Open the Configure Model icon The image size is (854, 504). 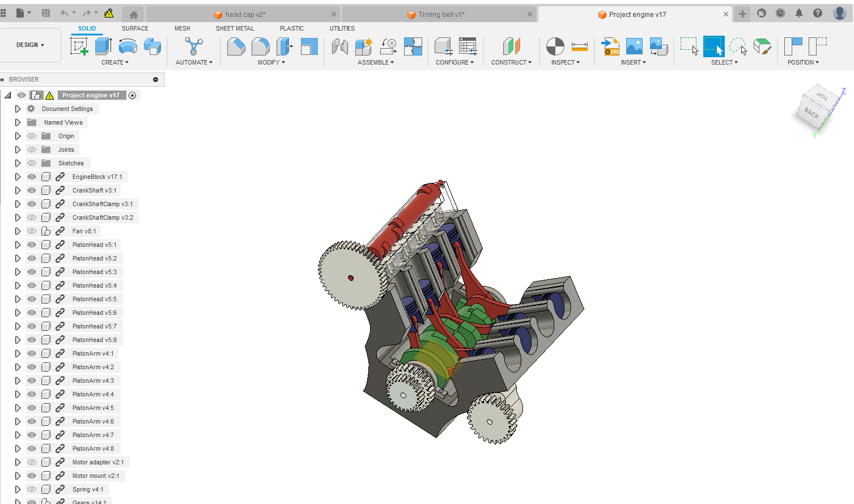point(443,46)
